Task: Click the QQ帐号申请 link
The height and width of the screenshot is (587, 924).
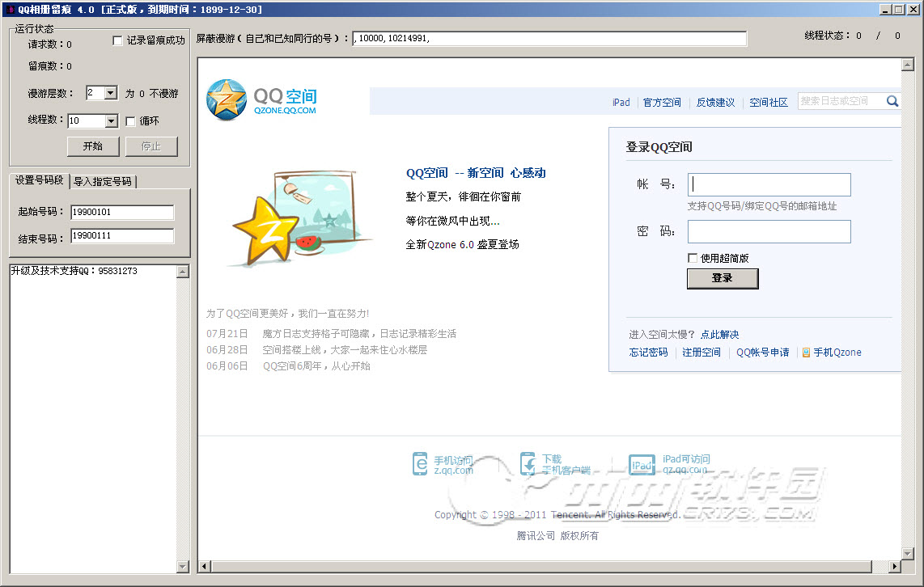Action: 762,352
